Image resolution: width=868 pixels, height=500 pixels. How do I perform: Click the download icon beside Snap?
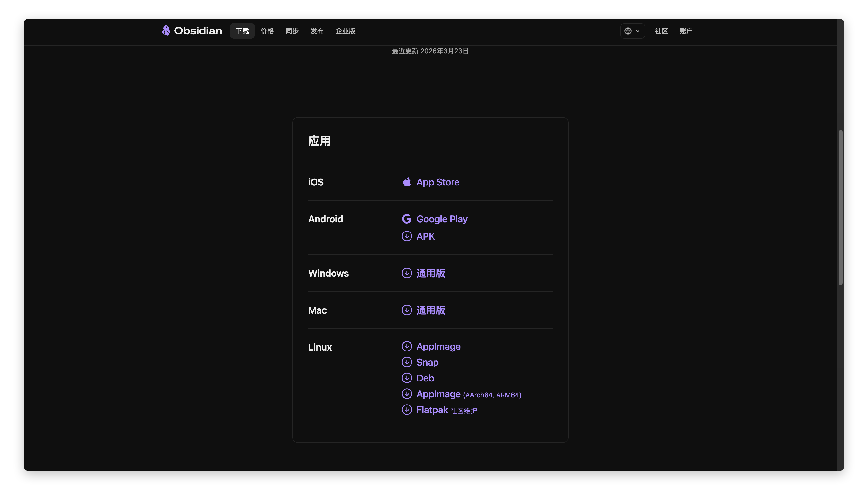click(407, 362)
